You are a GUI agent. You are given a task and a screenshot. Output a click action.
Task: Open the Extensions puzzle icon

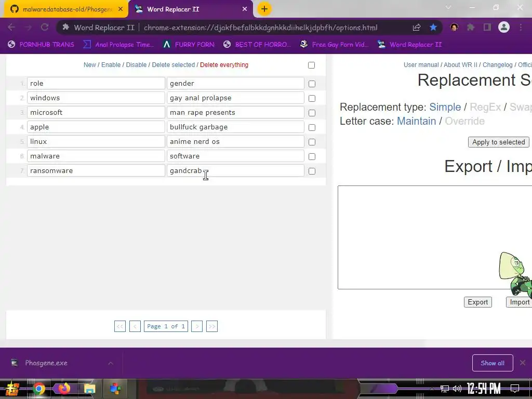coord(471,28)
